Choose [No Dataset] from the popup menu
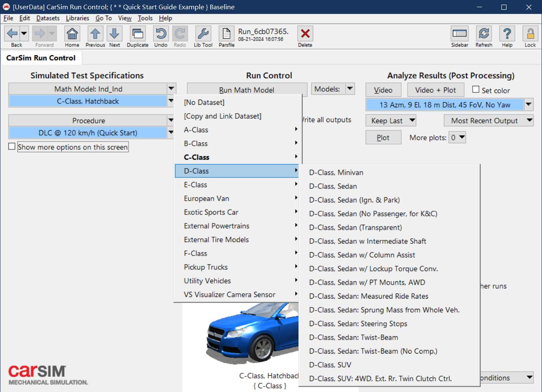This screenshot has width=542, height=392. [x=238, y=102]
